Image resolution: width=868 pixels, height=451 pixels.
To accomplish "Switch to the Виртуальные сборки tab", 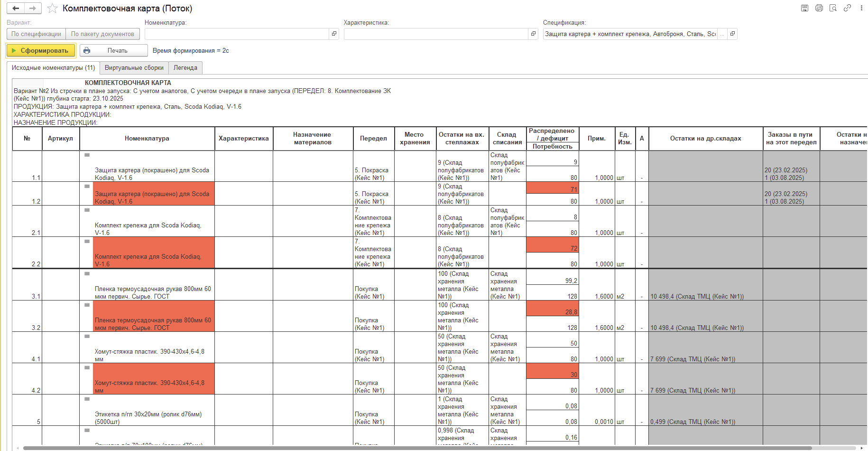I will click(x=134, y=68).
